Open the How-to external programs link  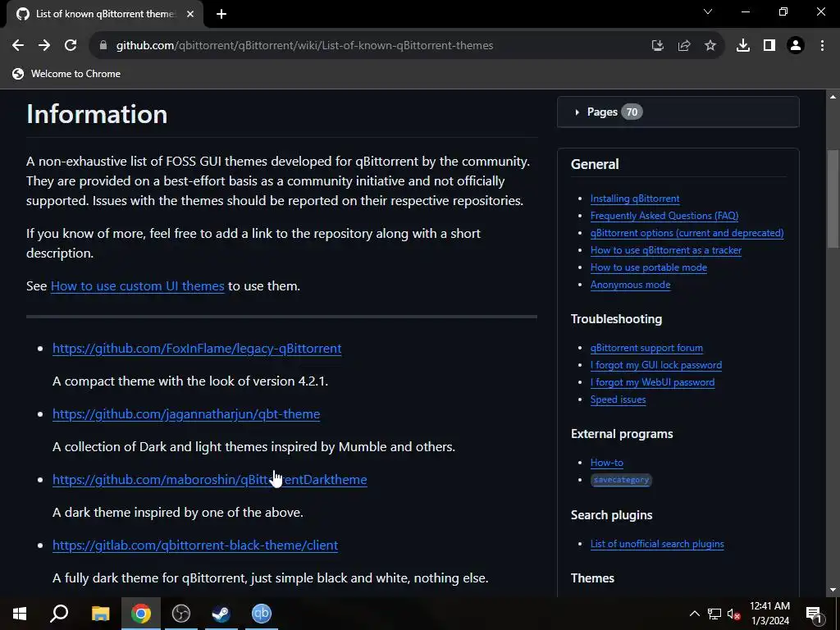coord(606,463)
